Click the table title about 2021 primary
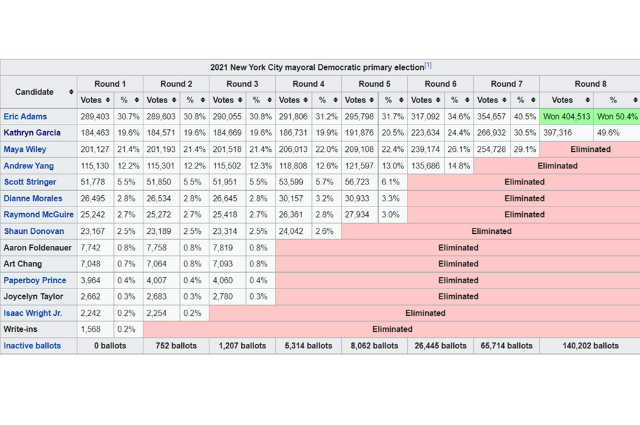 click(318, 67)
